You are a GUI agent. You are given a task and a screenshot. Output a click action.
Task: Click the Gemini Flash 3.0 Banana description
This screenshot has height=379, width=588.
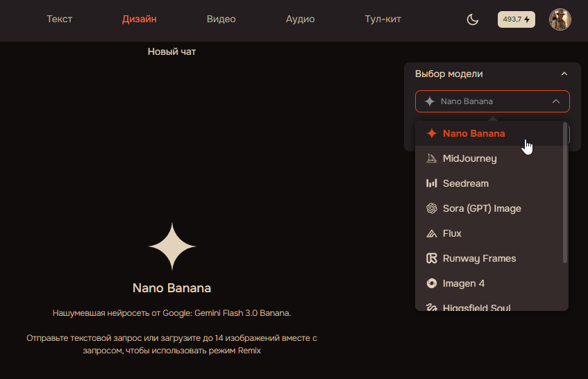pyautogui.click(x=171, y=313)
